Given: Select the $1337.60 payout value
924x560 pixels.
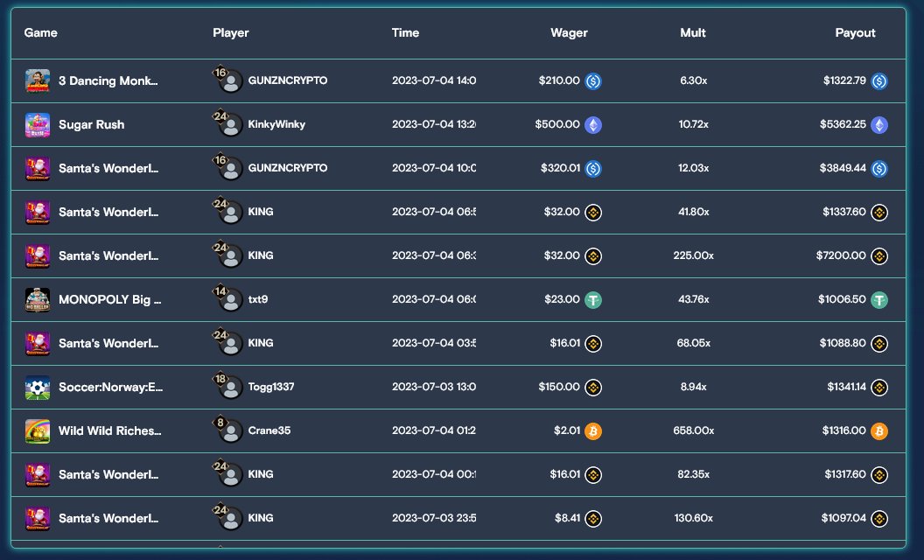Looking at the screenshot, I should 844,211.
